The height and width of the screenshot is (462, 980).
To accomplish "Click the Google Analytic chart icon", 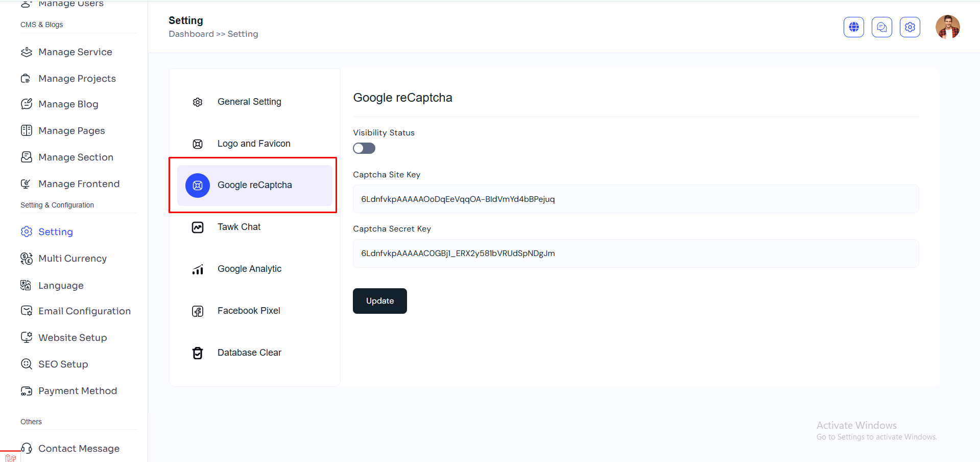I will (198, 269).
